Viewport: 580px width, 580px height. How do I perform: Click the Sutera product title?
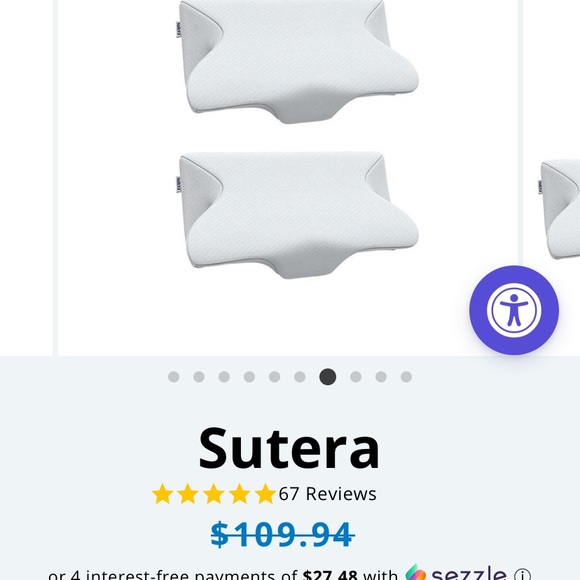[x=289, y=448]
